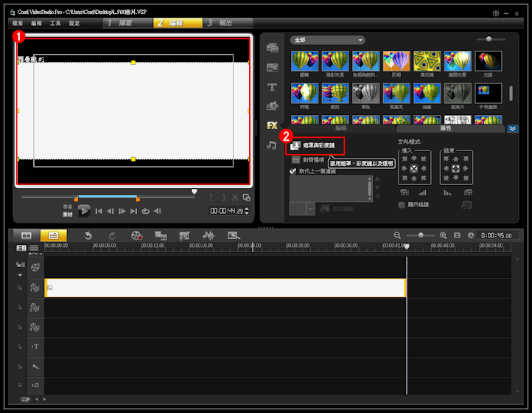Go to step 3 output tab

[x=228, y=23]
